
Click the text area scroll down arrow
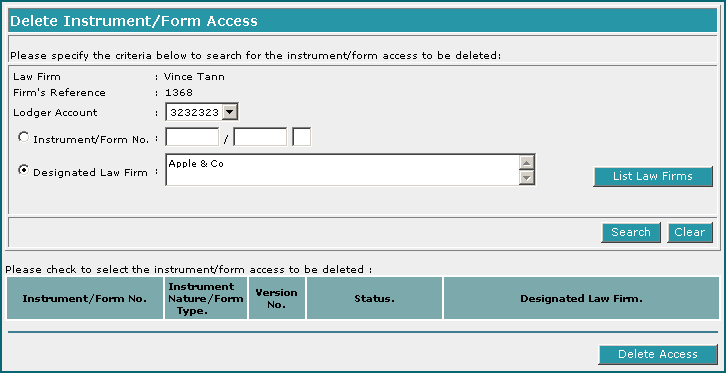[x=527, y=177]
